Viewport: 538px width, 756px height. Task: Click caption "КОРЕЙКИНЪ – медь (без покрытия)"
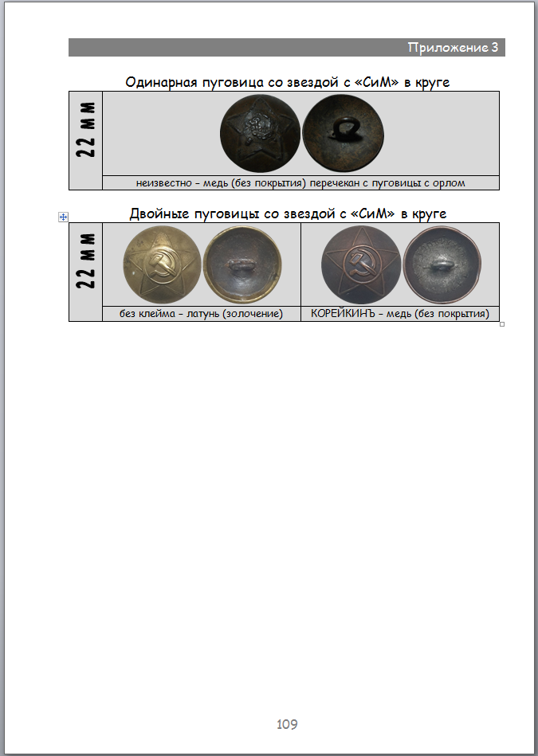400,314
